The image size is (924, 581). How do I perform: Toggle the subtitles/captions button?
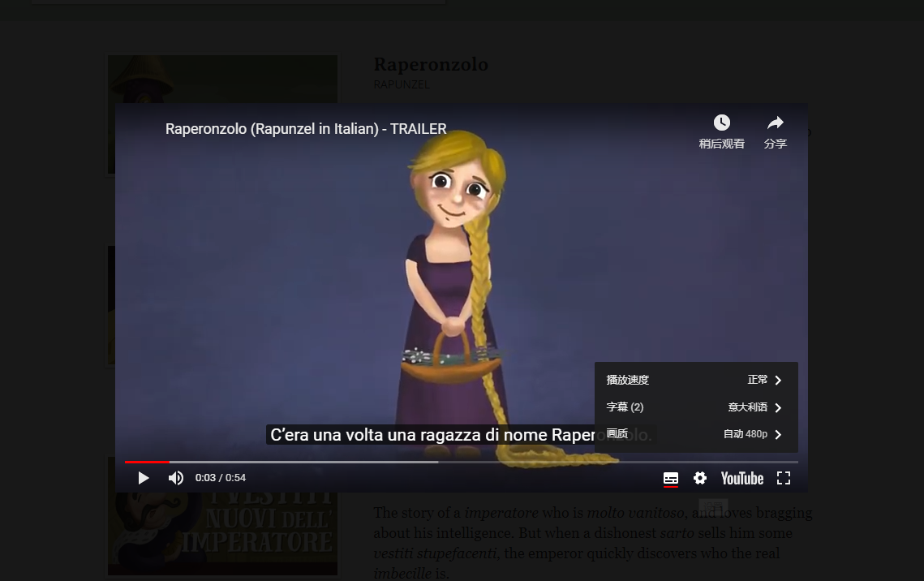670,478
